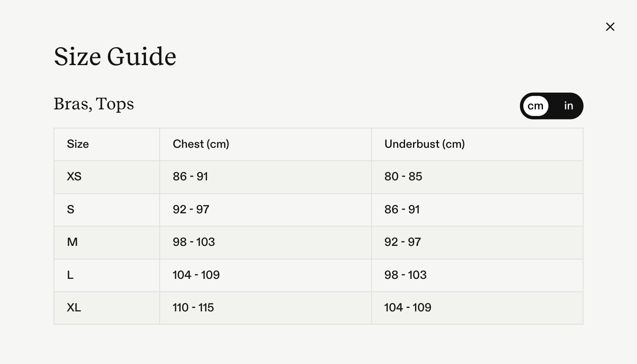Viewport: 637px width, 364px height.
Task: Click the chest value for size L
Action: (196, 275)
